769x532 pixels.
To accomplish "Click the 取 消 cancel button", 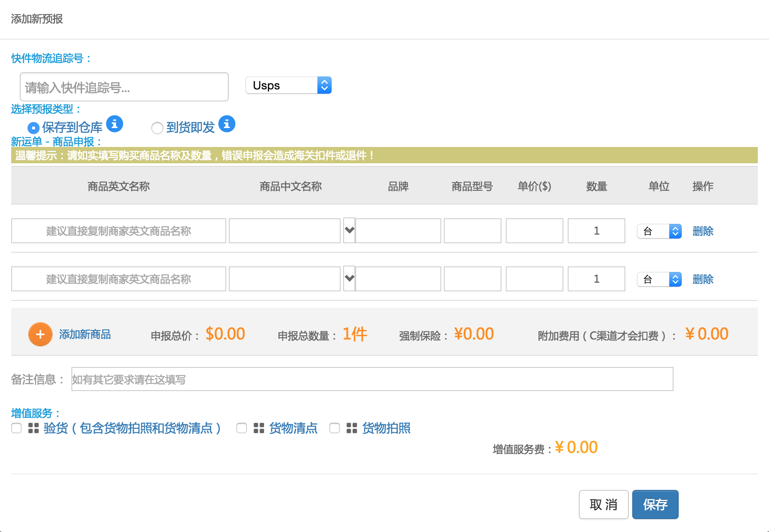I will click(603, 504).
